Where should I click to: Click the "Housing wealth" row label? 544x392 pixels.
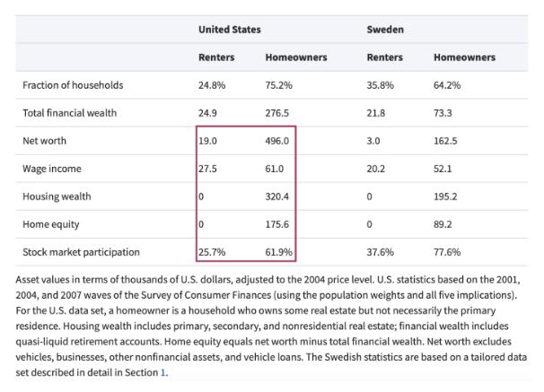click(x=57, y=196)
